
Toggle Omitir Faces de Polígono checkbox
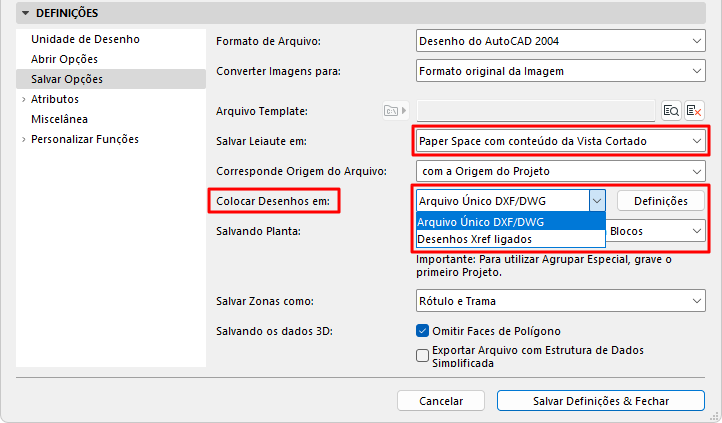[422, 331]
